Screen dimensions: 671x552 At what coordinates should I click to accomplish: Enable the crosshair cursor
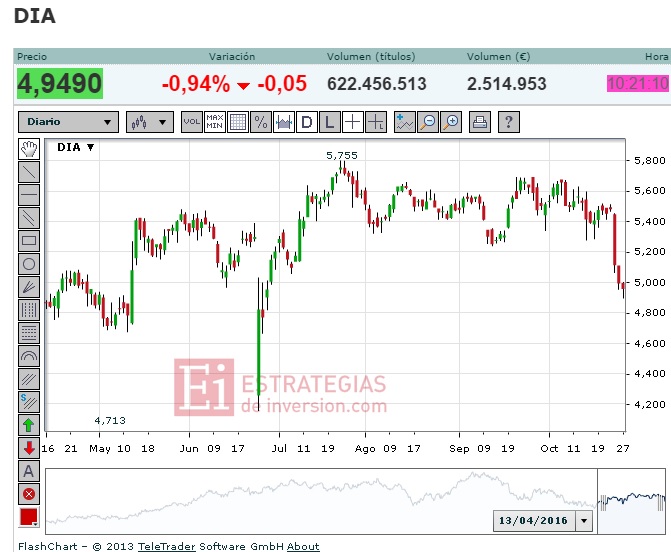click(353, 122)
